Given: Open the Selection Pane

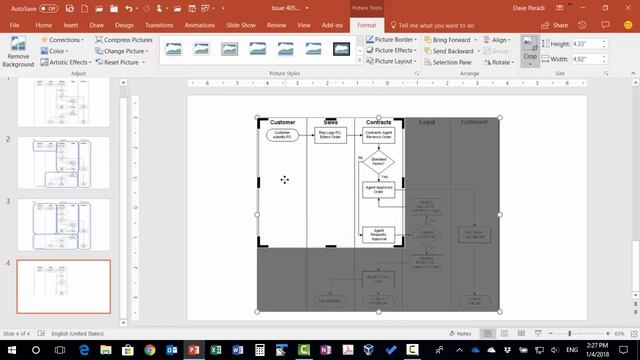Looking at the screenshot, I should click(x=448, y=62).
